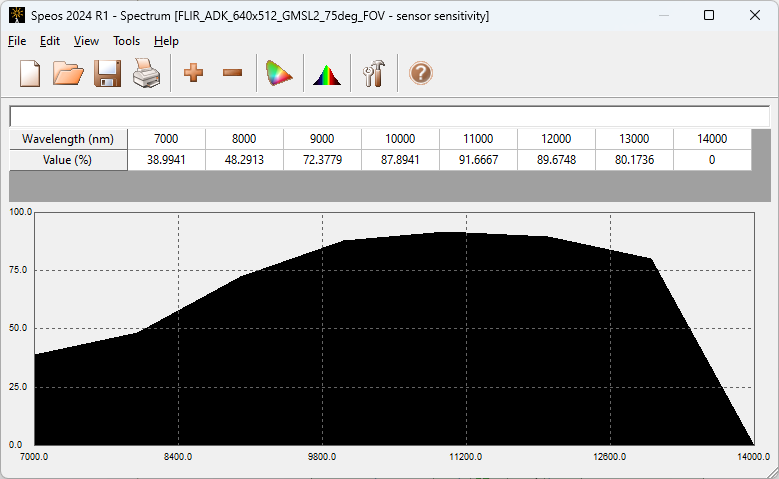Add a sample with plus icon

tap(194, 74)
